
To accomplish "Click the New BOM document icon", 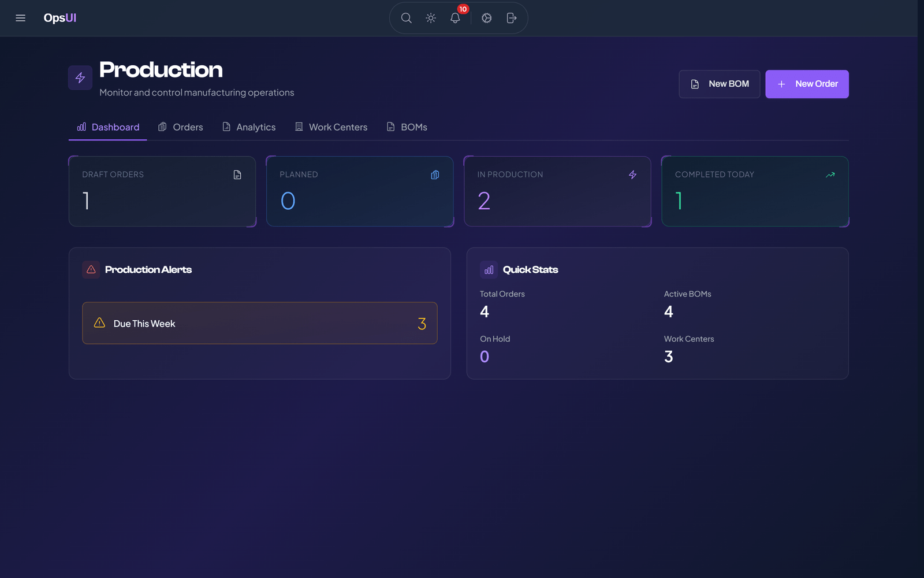I will pos(695,84).
